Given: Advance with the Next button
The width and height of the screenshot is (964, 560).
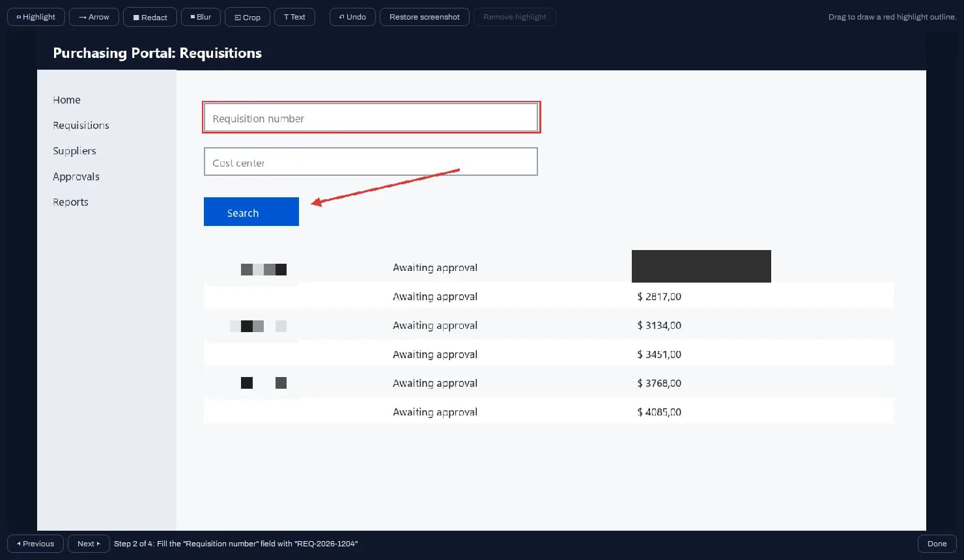Looking at the screenshot, I should (x=89, y=544).
